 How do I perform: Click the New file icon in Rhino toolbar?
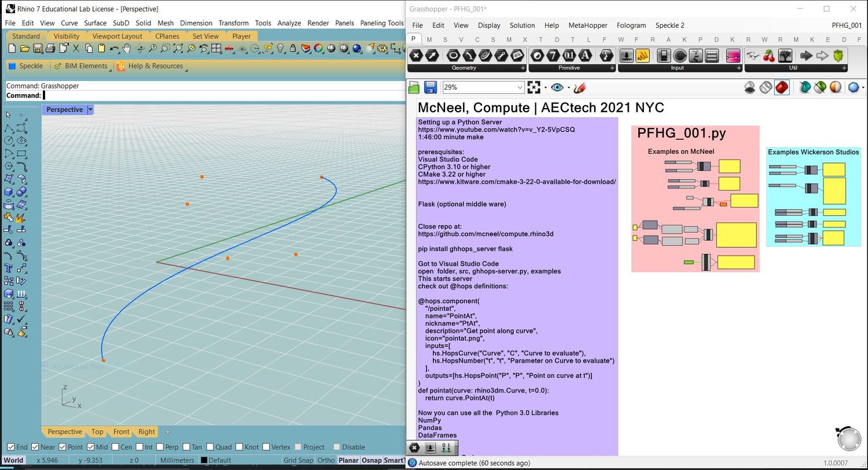tap(12, 49)
